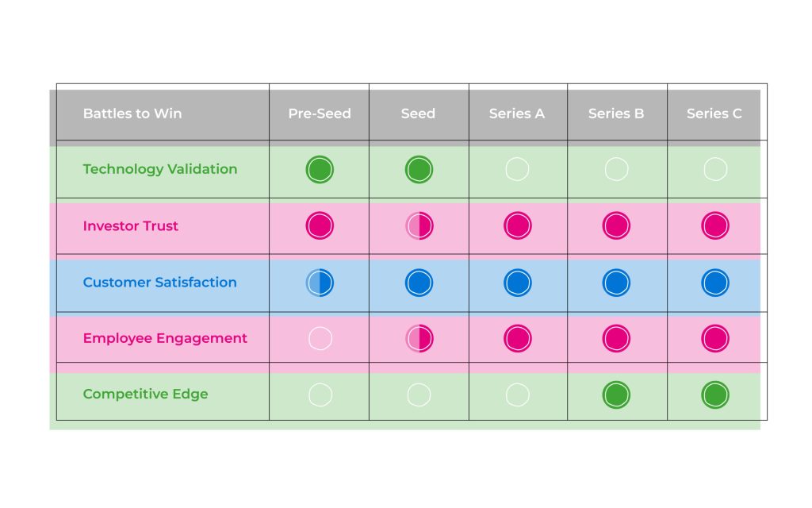Viewport: 812px width, 508px height.
Task: Click the half-filled Employee Engagement Seed circle
Action: (419, 338)
